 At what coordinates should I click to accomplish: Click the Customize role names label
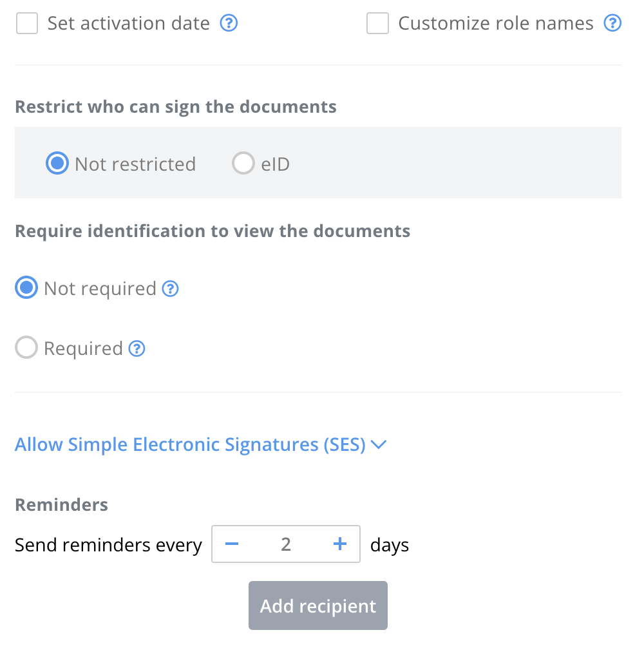point(496,23)
